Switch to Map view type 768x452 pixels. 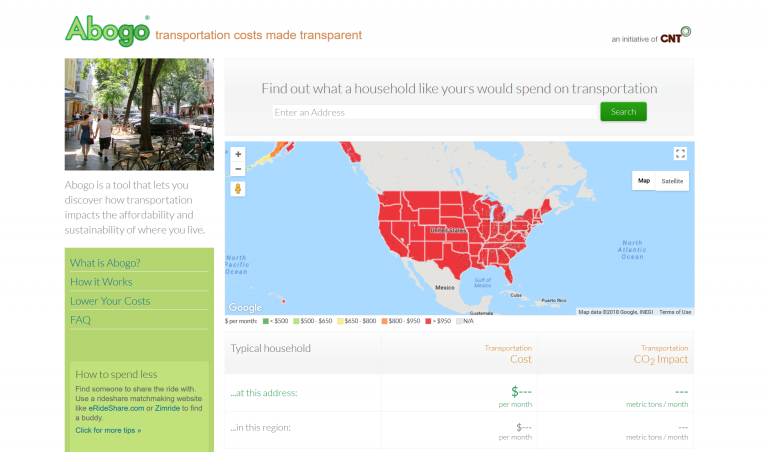pyautogui.click(x=644, y=181)
